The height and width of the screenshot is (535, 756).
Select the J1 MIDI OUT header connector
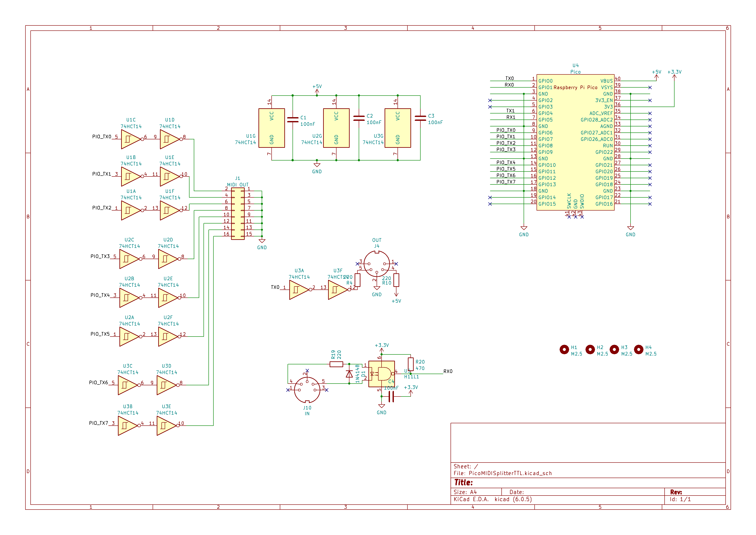pos(238,214)
